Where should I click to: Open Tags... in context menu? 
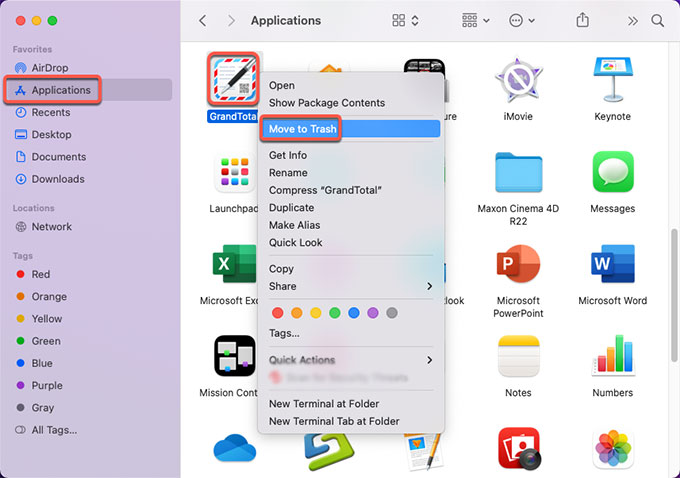pos(284,333)
